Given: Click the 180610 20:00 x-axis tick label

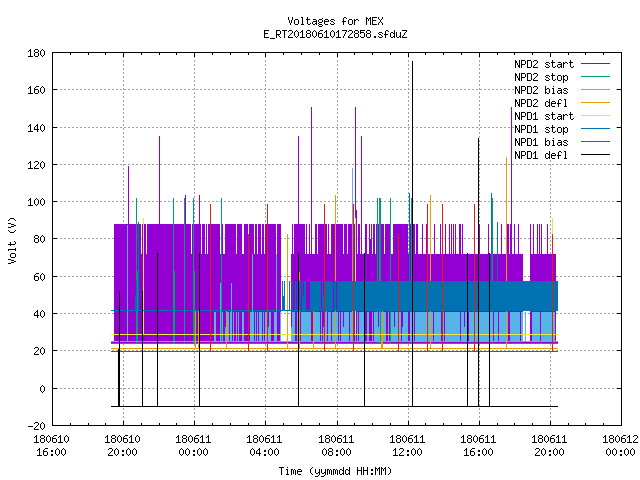Looking at the screenshot, I should (122, 446).
